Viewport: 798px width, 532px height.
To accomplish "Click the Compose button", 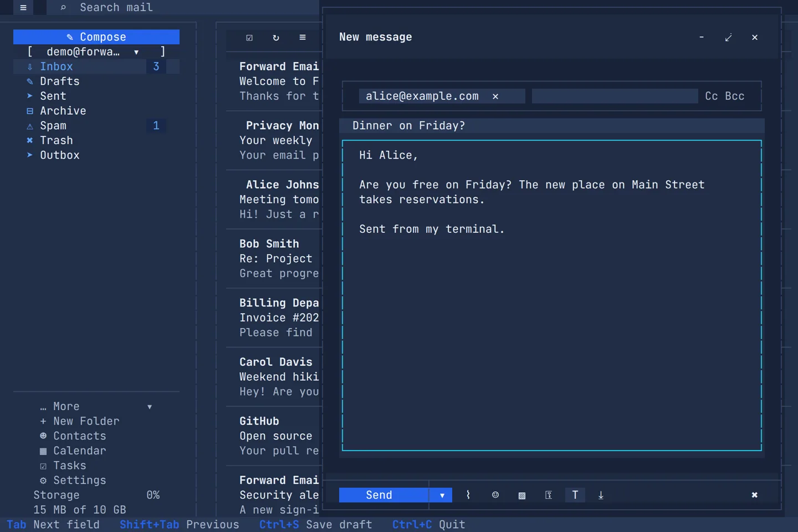I will coord(96,37).
